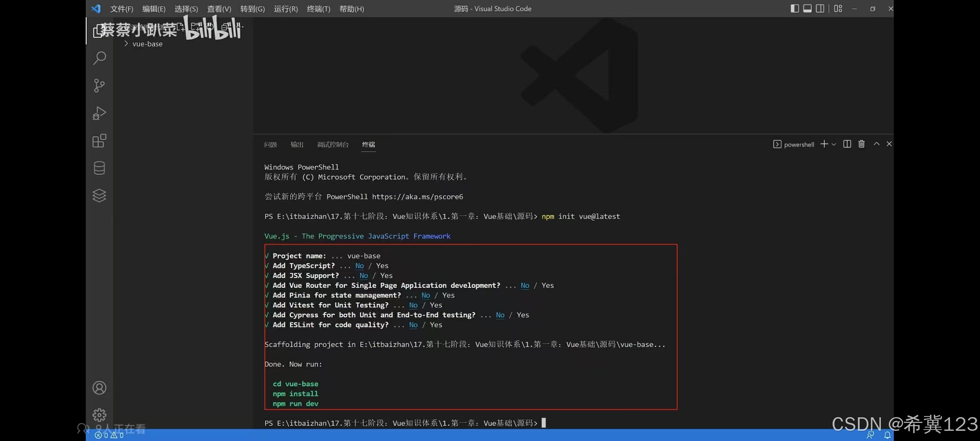This screenshot has height=441, width=980.
Task: Open the Extensions view
Action: click(x=99, y=141)
